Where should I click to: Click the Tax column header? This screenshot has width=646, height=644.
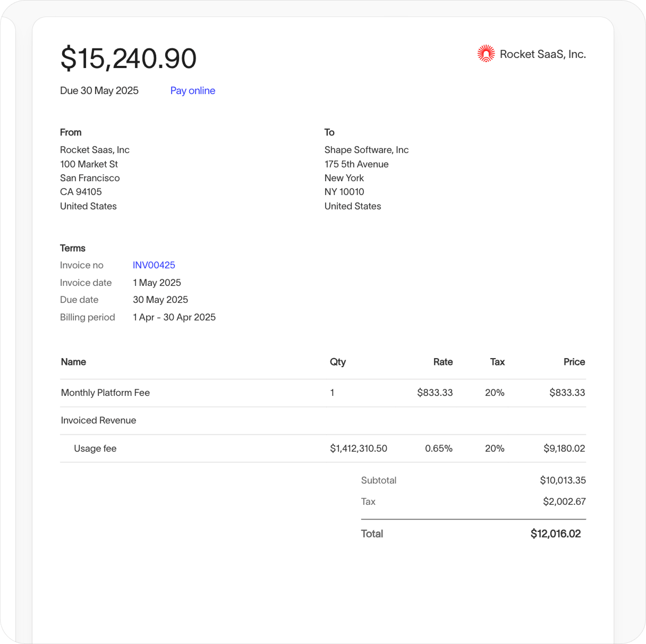[x=497, y=362]
